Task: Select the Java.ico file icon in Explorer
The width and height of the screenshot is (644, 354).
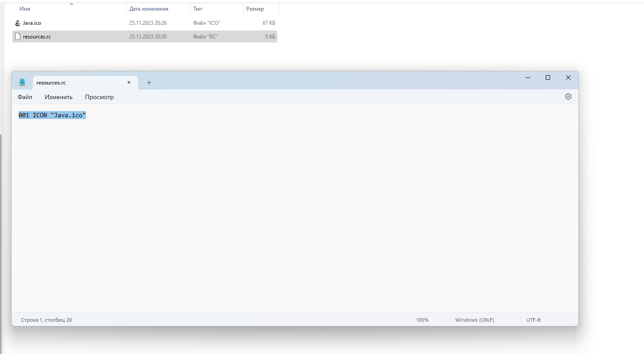Action: point(18,23)
